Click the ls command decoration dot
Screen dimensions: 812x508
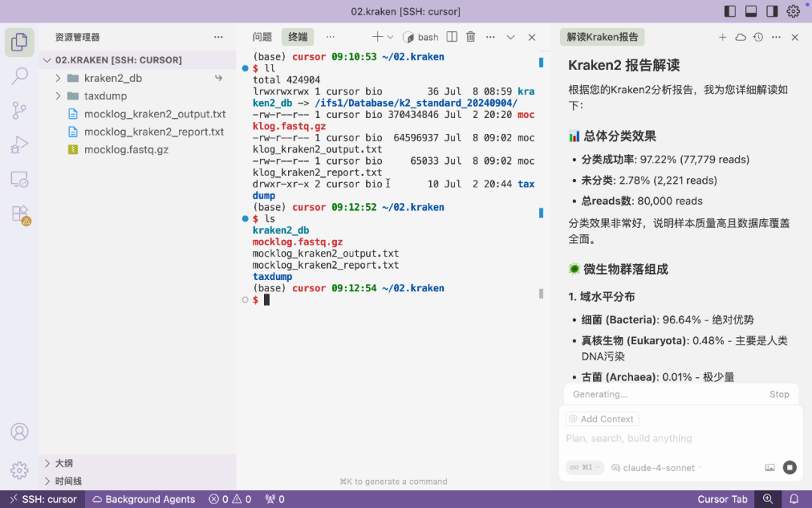[245, 219]
